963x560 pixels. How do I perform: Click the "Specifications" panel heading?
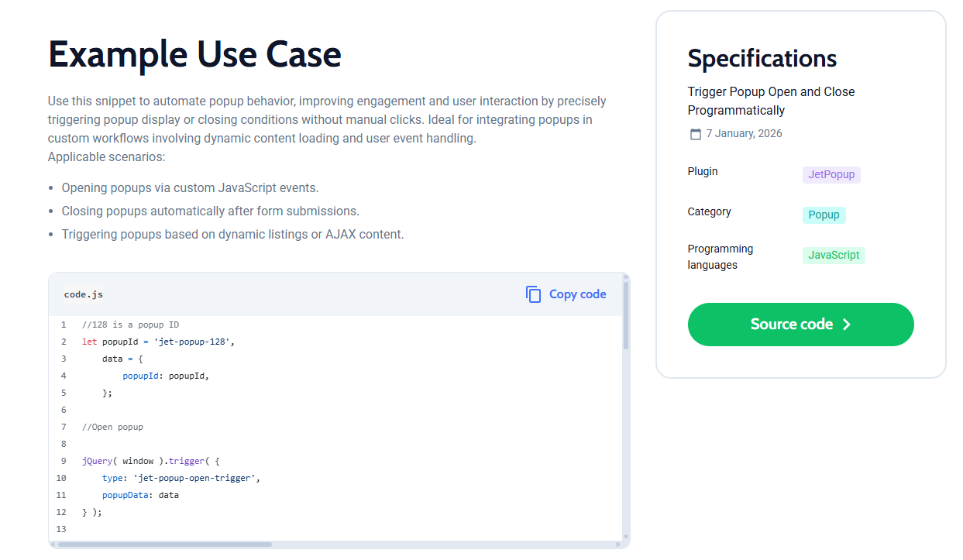762,59
